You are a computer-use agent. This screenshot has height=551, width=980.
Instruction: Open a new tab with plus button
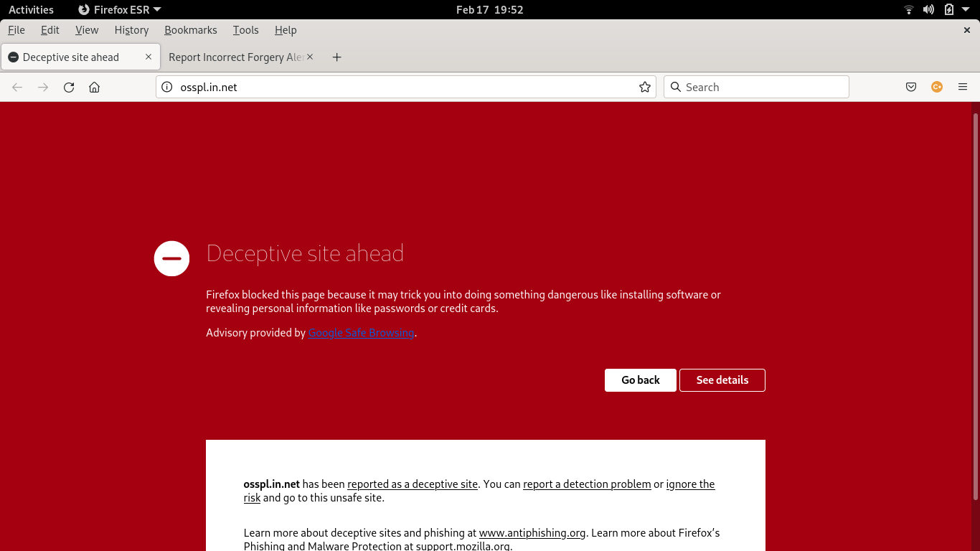pyautogui.click(x=336, y=57)
